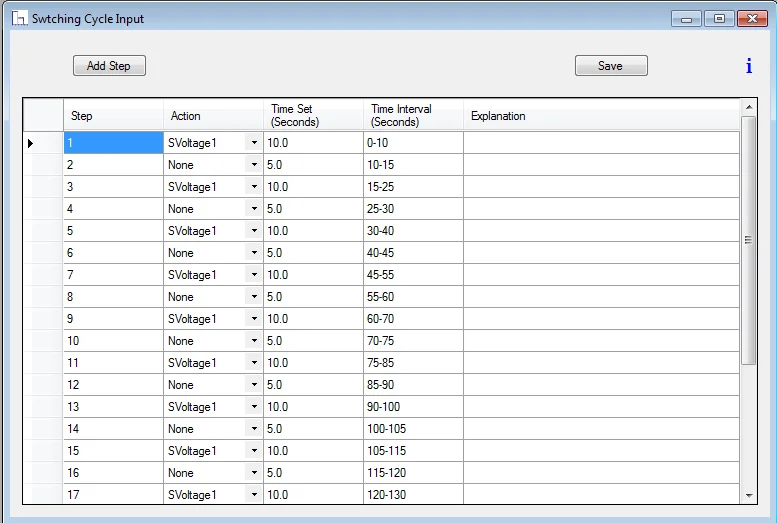Click the Add Step button

pos(109,66)
